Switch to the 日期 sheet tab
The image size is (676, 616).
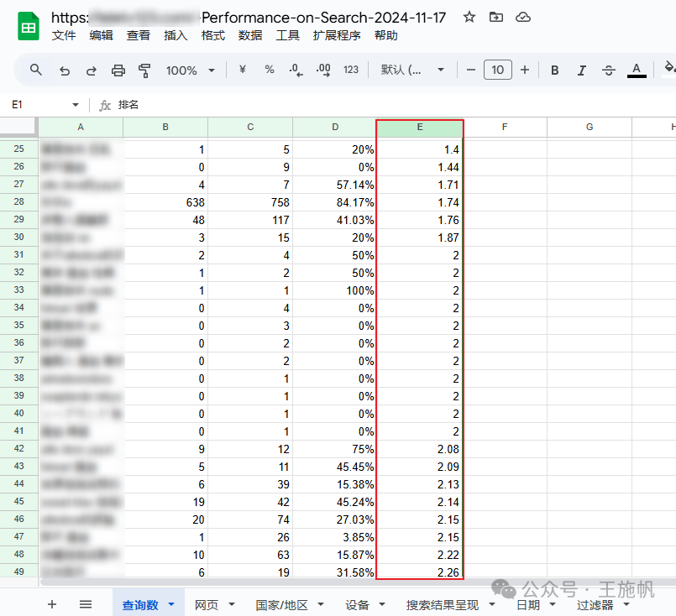pyautogui.click(x=528, y=605)
